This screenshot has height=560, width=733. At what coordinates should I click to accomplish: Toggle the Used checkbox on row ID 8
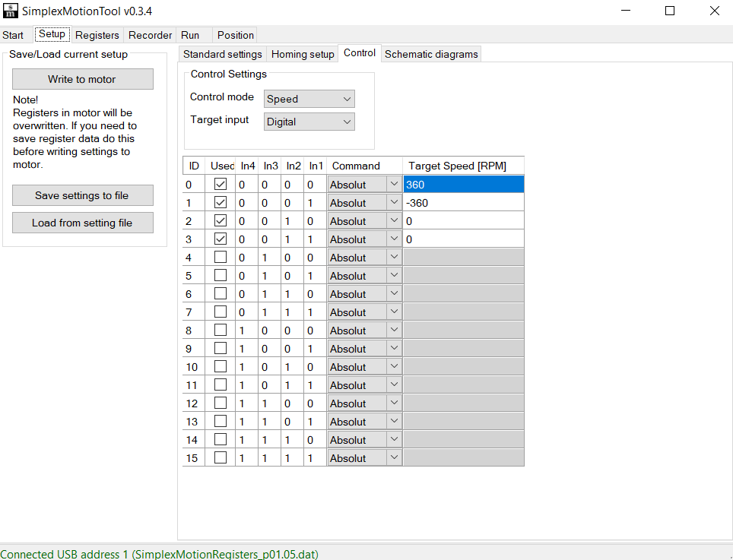220,329
